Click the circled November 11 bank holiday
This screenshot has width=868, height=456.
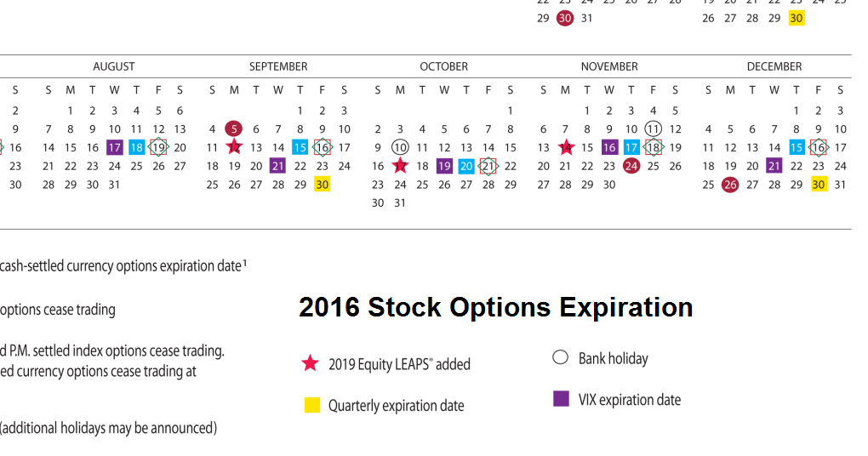[x=654, y=128]
